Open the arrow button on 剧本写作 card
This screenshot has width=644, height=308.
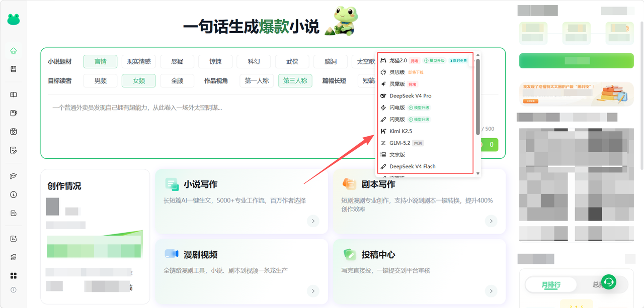pyautogui.click(x=491, y=221)
